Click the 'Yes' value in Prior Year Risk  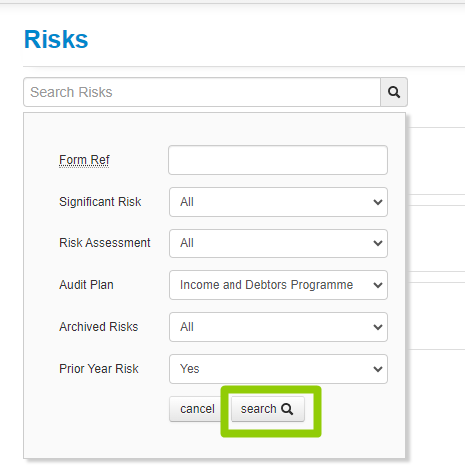pyautogui.click(x=190, y=369)
